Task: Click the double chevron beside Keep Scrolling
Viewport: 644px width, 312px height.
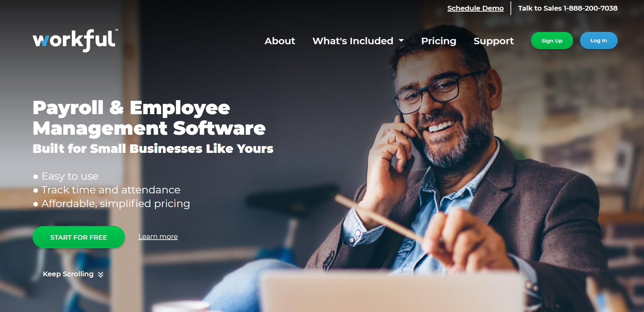Action: [x=101, y=275]
